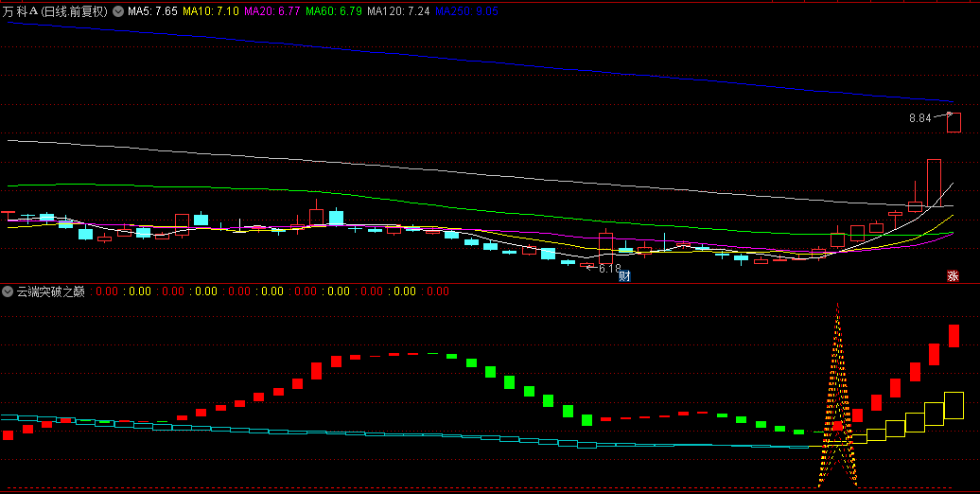Click the MA60: 6.79 label
Screen dimensions: 980x494
point(334,11)
